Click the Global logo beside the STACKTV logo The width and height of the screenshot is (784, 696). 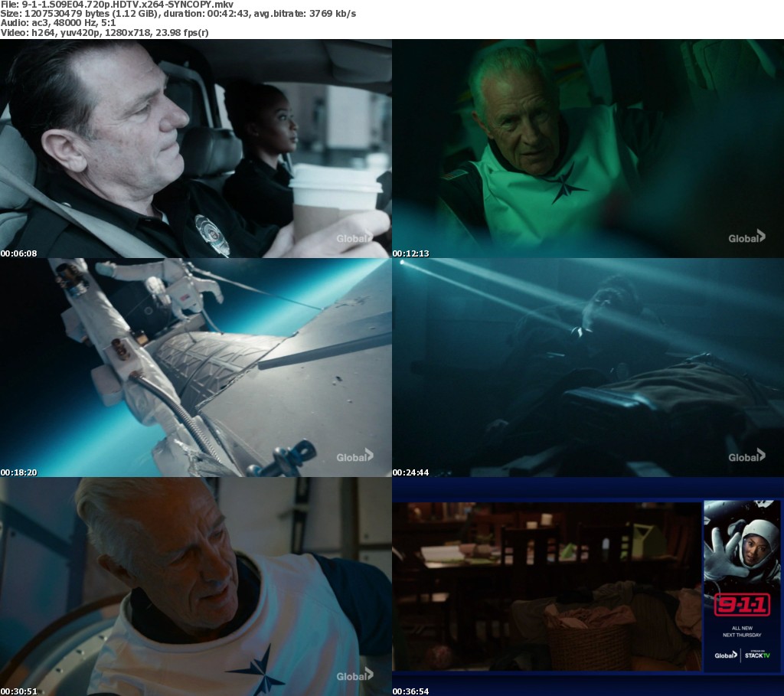click(726, 655)
